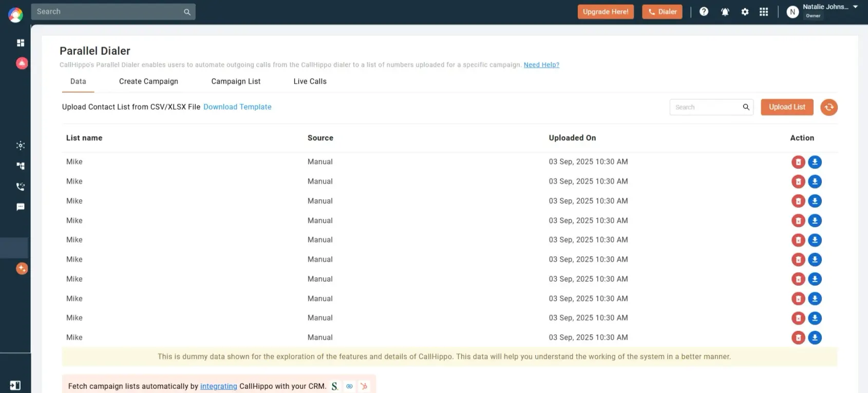This screenshot has height=393, width=868.
Task: Click the Uploaded On column header
Action: [572, 137]
